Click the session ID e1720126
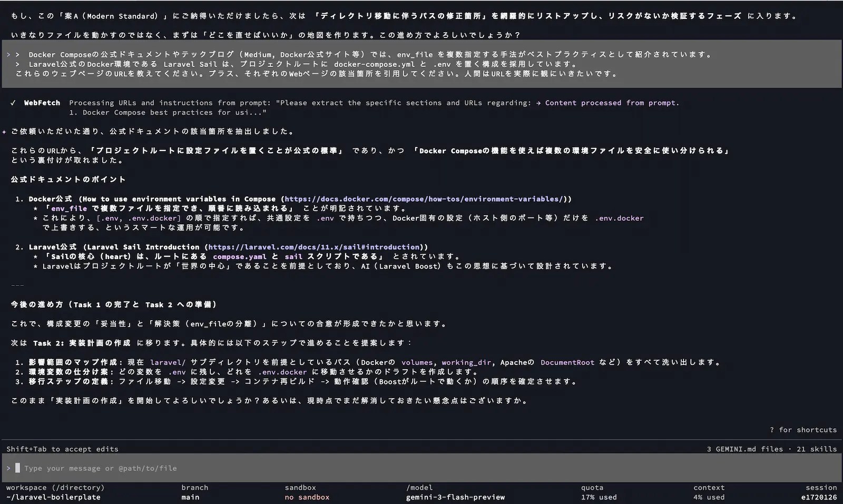Image resolution: width=843 pixels, height=504 pixels. click(819, 497)
